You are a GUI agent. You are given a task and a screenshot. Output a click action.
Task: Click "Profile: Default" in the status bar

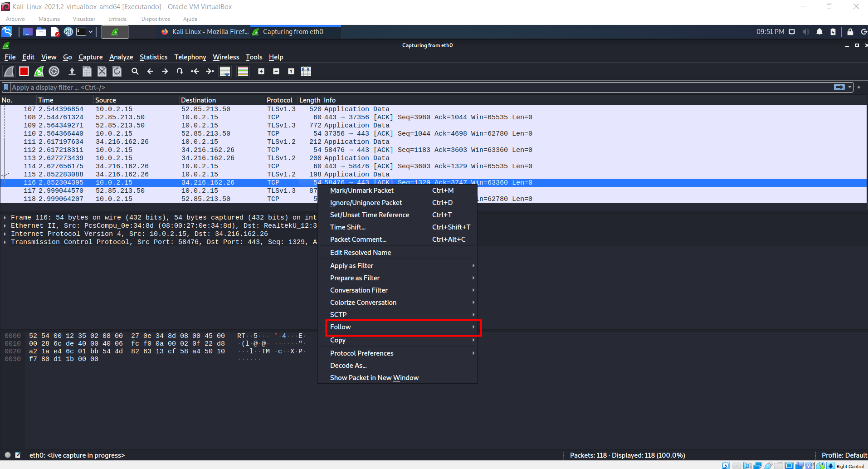(844, 455)
